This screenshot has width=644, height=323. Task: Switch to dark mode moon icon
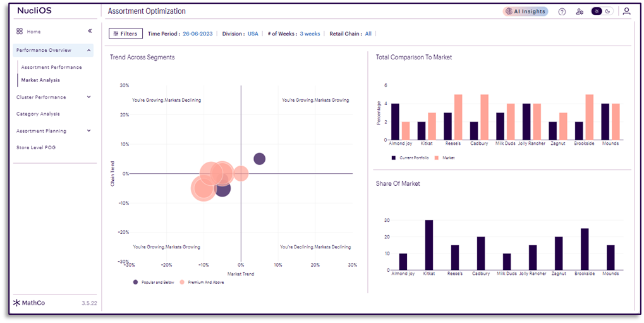[608, 11]
